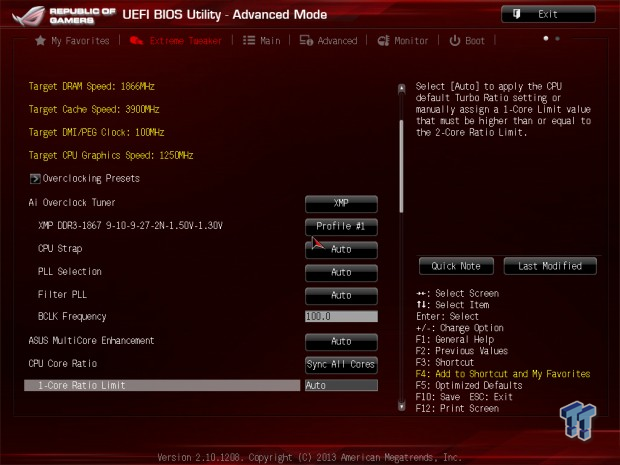Image resolution: width=620 pixels, height=465 pixels.
Task: Select the 1-Core Ratio Limit row
Action: tap(162, 385)
